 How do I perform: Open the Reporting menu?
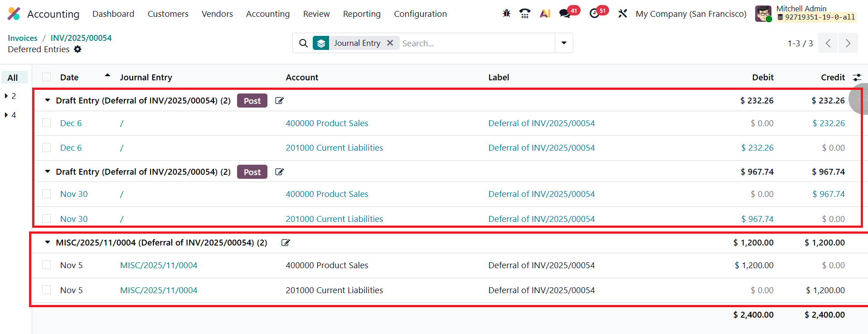(361, 14)
